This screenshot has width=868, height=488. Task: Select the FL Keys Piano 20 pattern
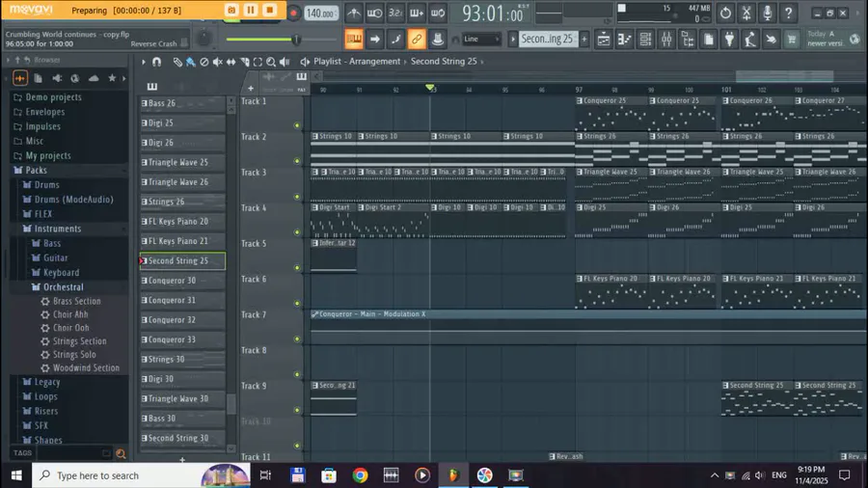click(182, 221)
